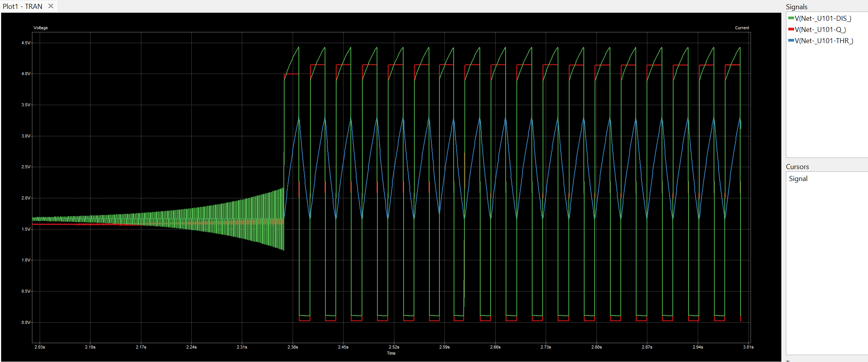Image resolution: width=868 pixels, height=362 pixels.
Task: Click the 4.0V voltage axis tick
Action: tap(26, 74)
